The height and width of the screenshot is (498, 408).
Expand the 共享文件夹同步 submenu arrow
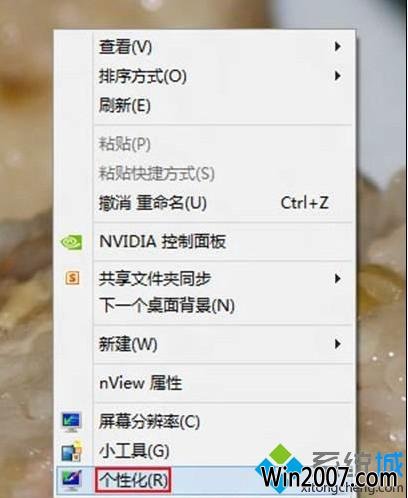337,278
